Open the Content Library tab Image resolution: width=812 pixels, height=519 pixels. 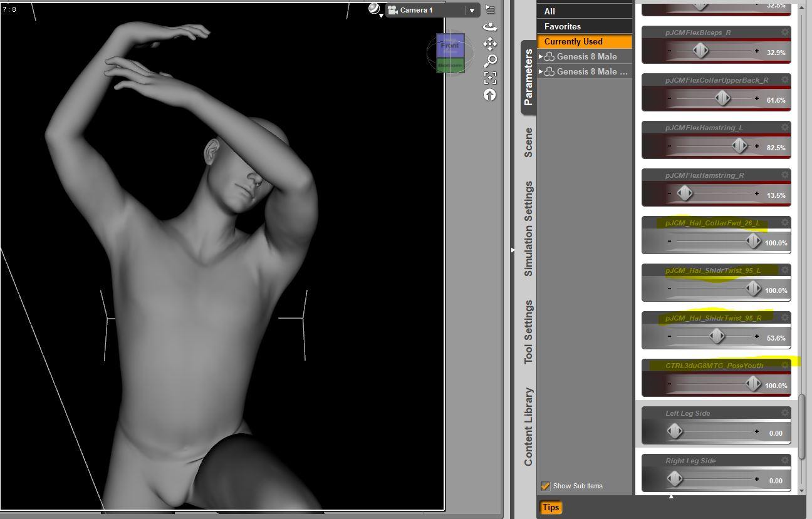click(x=528, y=426)
